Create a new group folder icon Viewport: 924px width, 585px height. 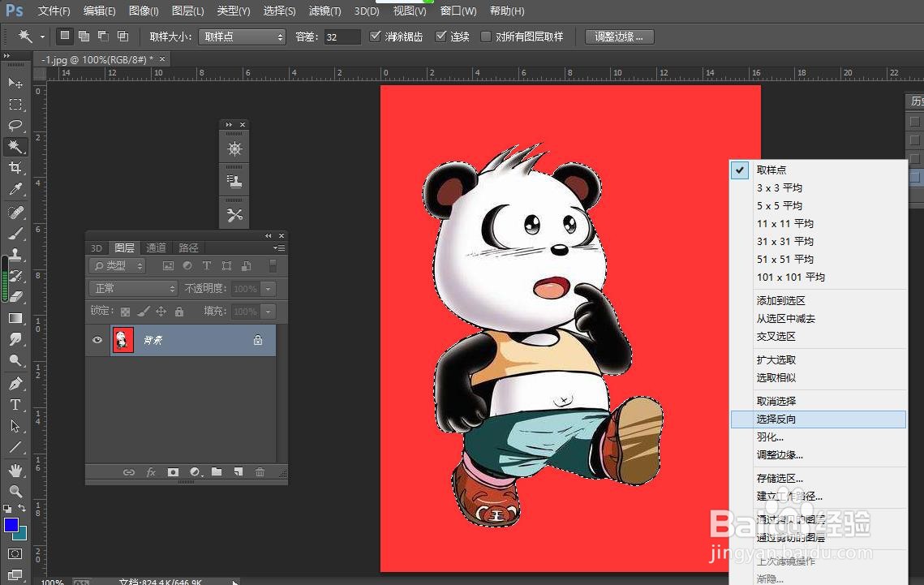pyautogui.click(x=217, y=472)
